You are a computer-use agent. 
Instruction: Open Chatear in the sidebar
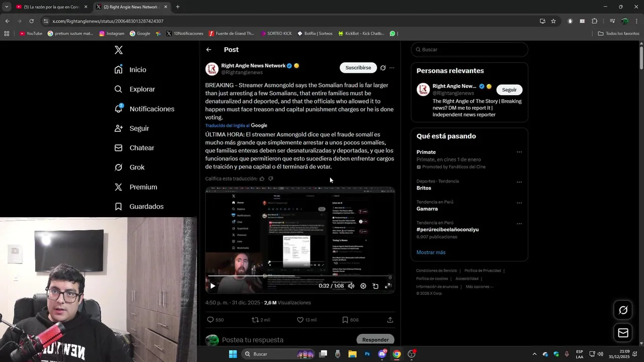tap(134, 148)
